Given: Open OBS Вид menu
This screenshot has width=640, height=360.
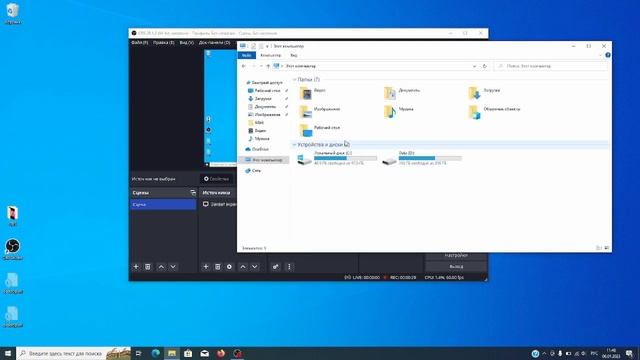Looking at the screenshot, I should click(187, 42).
